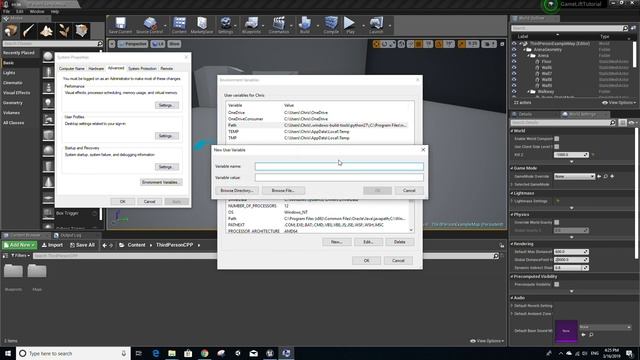Click Import in Content Browser
The height and width of the screenshot is (360, 640).
52,245
